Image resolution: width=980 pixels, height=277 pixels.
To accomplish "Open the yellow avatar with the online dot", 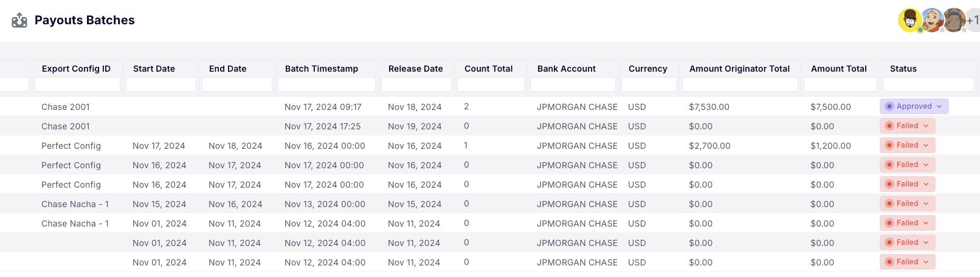I will tap(909, 20).
